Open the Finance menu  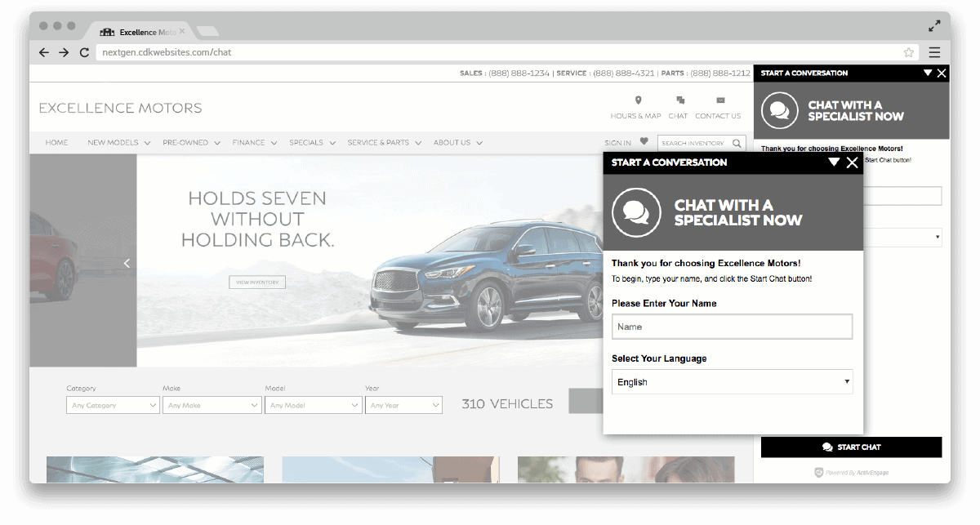255,143
